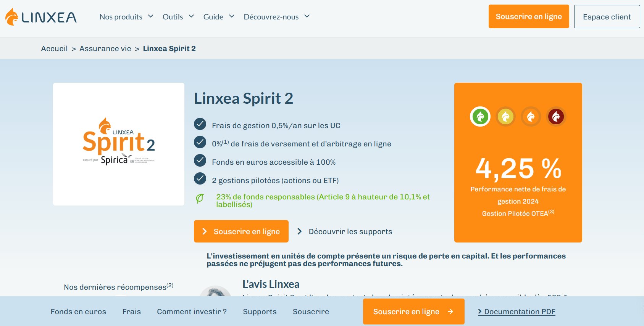The image size is (644, 326).
Task: Click the Linxea Spirit 2 product logo
Action: click(119, 141)
